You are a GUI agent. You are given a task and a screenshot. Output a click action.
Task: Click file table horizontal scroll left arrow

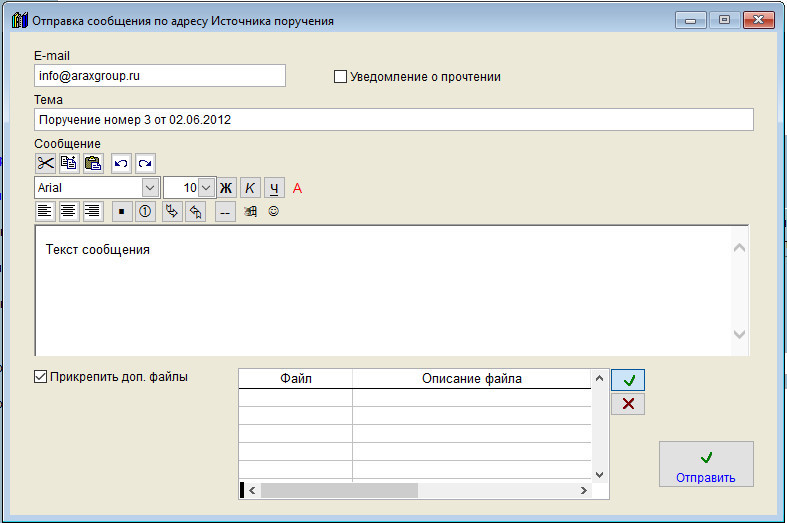[252, 490]
